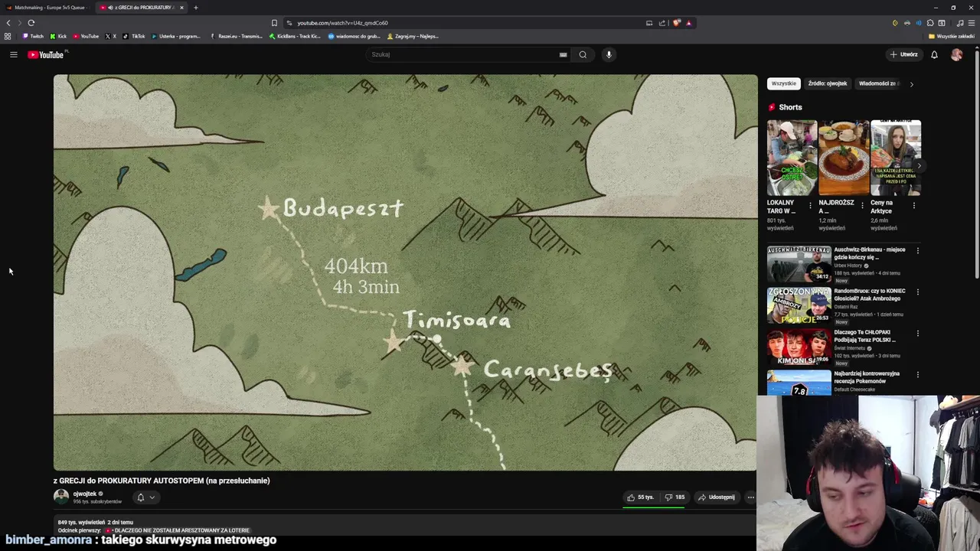980x551 pixels.
Task: Open options for the Ceny na Arktyce short
Action: click(x=913, y=205)
